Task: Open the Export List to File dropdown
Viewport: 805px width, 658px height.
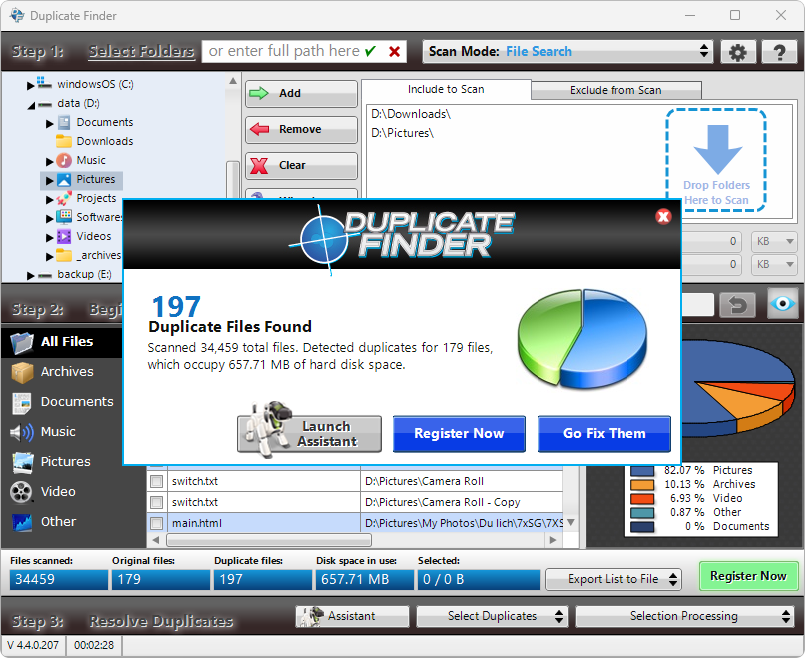Action: [614, 579]
